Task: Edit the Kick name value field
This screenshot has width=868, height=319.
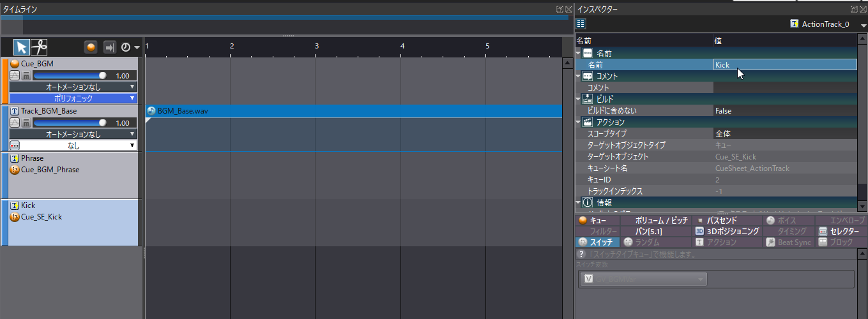Action: (784, 64)
